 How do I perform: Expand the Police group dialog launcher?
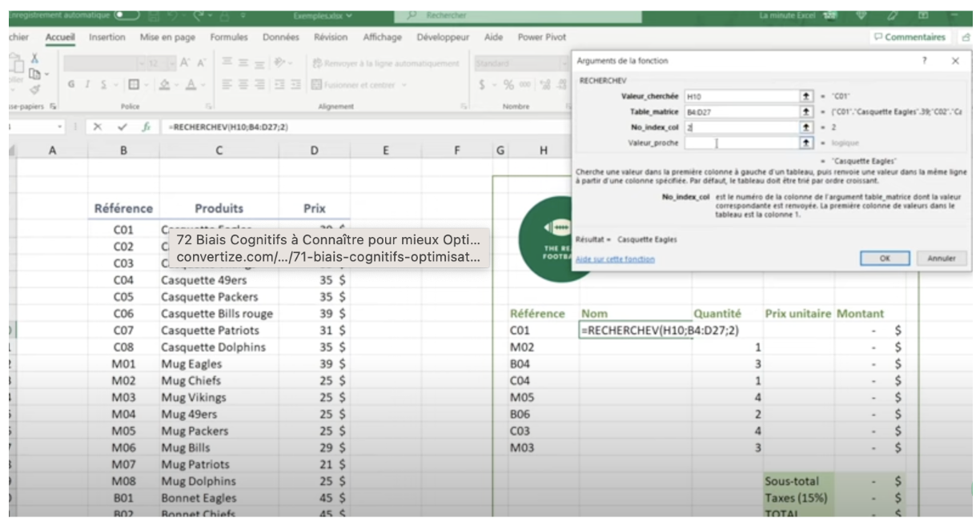209,106
